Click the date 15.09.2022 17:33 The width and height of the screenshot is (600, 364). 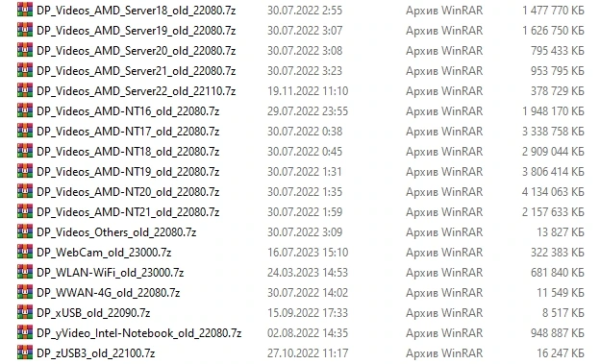pyautogui.click(x=308, y=313)
